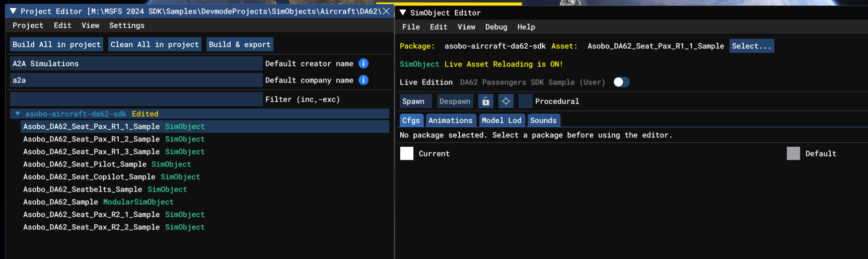Click the Filter (inc,-exc) input field
The image size is (868, 259).
136,99
